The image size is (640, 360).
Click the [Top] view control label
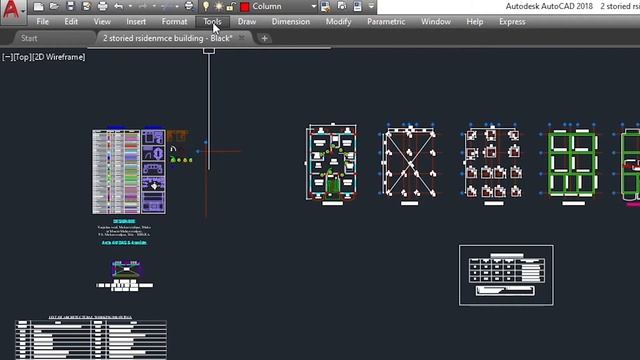pos(22,57)
